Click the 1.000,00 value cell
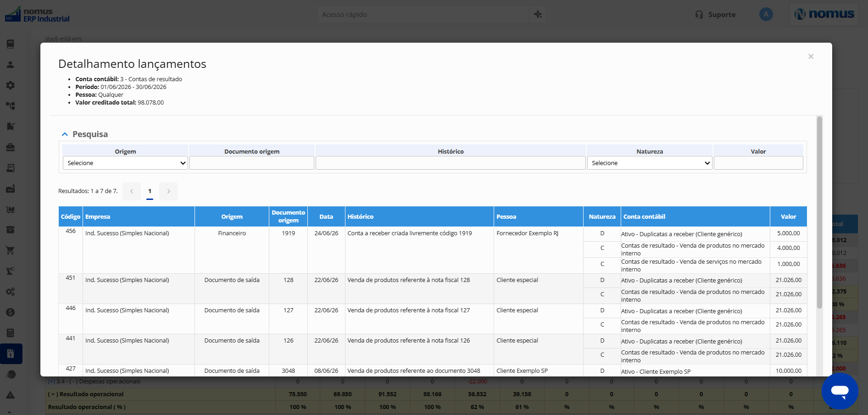The width and height of the screenshot is (868, 415). [789, 264]
